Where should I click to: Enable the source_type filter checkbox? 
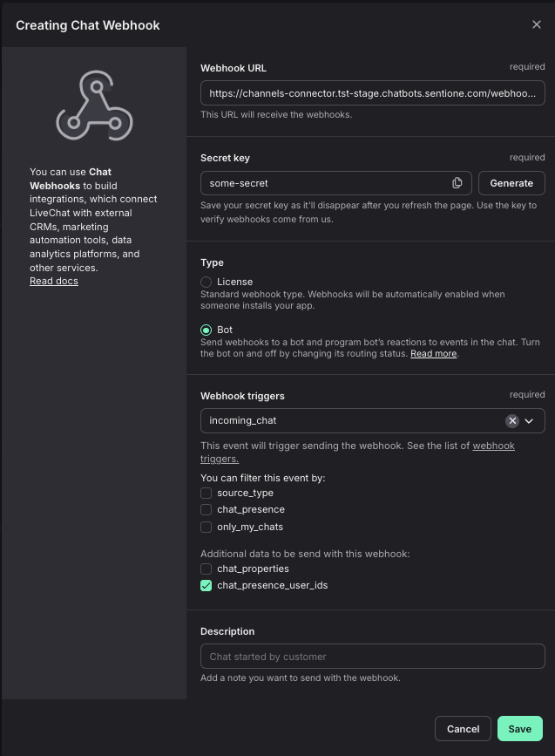point(206,493)
